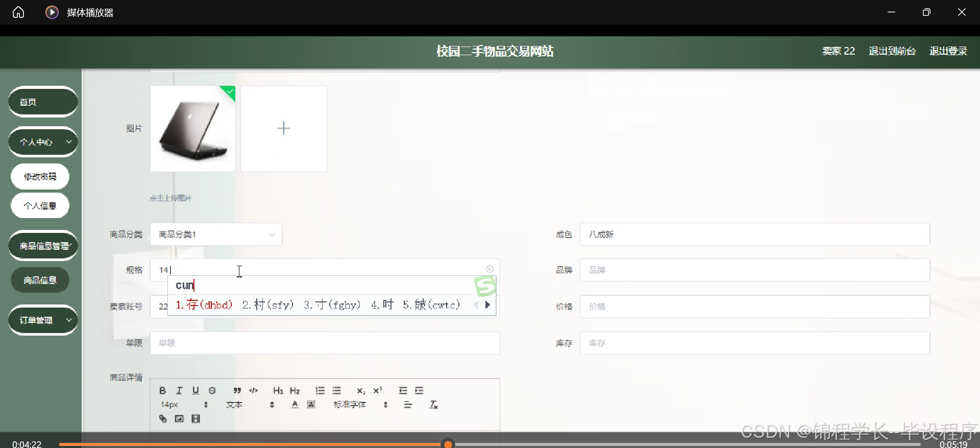The width and height of the screenshot is (980, 448).
Task: Open 修改密码 in the sidebar
Action: (x=40, y=177)
